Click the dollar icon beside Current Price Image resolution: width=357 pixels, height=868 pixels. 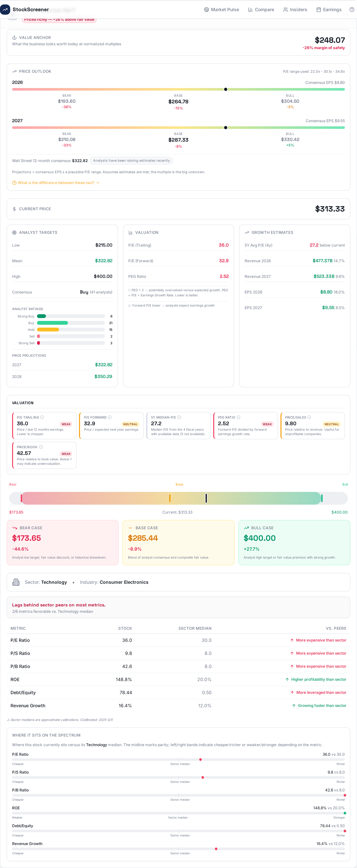(14, 209)
